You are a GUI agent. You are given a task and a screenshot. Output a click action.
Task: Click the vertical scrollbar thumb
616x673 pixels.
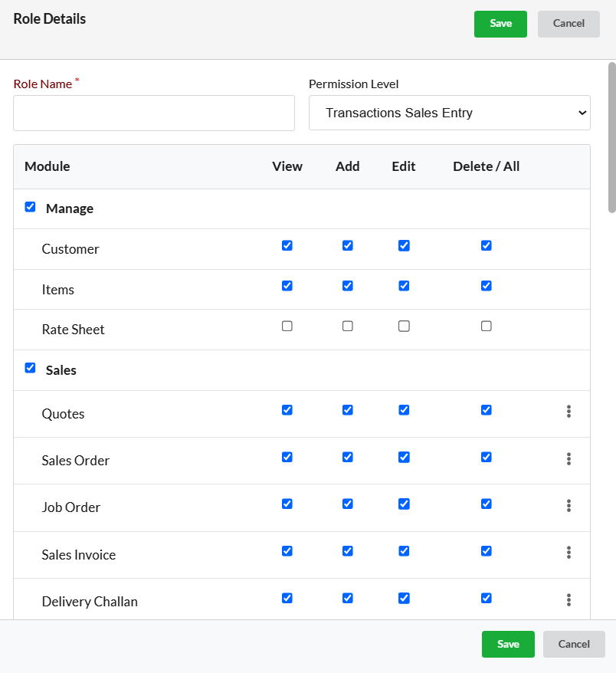pos(612,137)
